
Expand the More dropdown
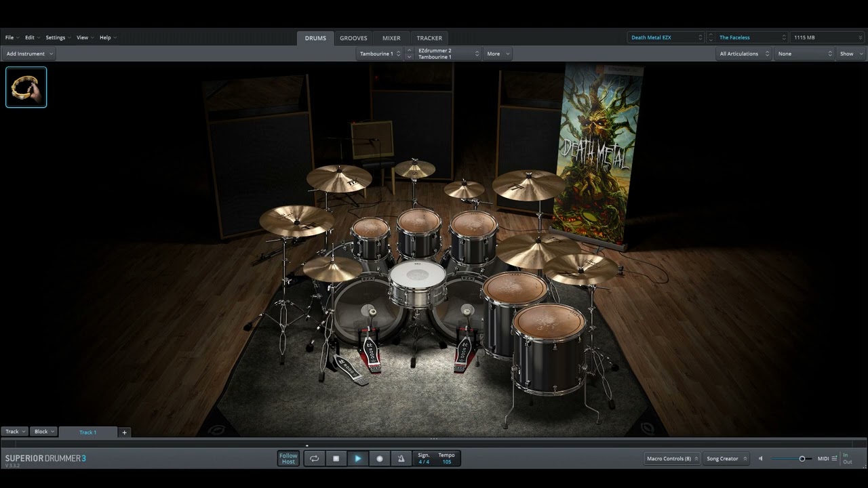tap(498, 54)
